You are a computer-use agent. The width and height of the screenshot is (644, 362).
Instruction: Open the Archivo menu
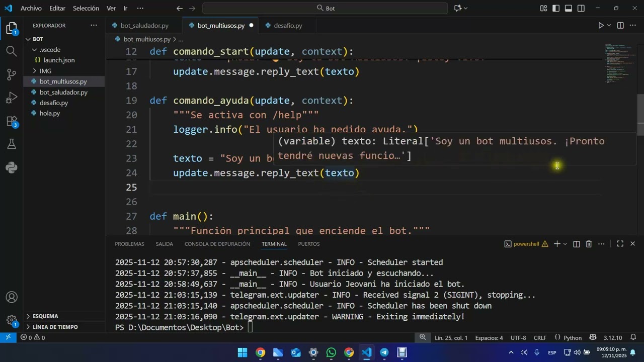click(x=31, y=8)
